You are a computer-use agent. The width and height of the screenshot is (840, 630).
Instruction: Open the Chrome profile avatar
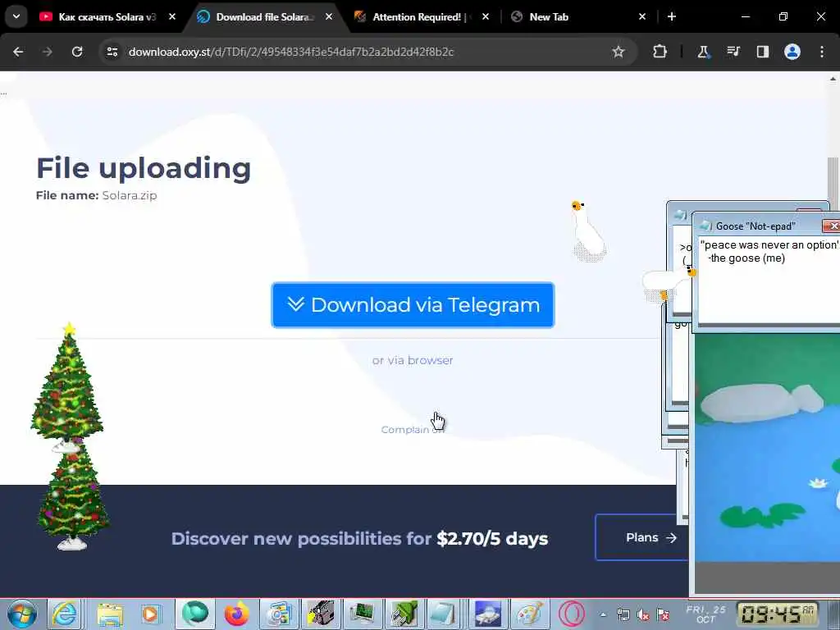pos(792,52)
